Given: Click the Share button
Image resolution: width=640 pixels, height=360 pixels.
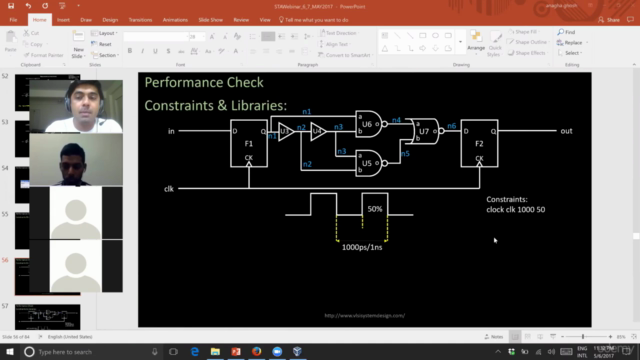Looking at the screenshot, I should (609, 20).
